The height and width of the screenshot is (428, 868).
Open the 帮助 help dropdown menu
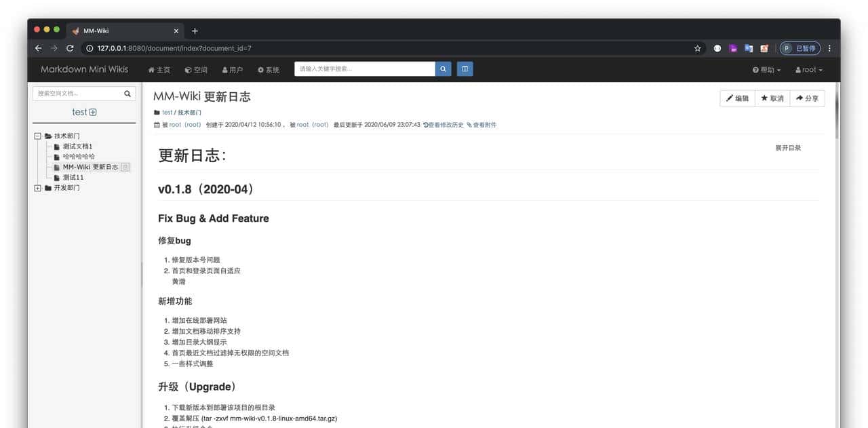[765, 69]
